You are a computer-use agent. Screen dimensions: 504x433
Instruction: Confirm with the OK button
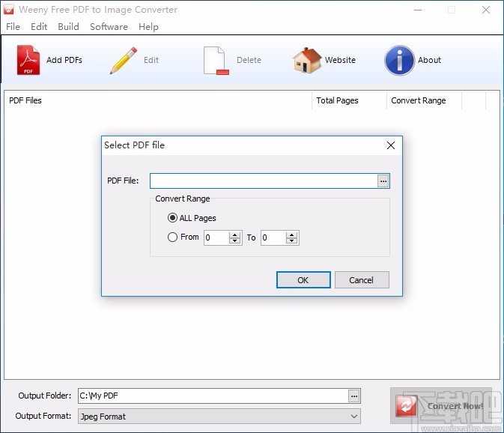pos(303,280)
